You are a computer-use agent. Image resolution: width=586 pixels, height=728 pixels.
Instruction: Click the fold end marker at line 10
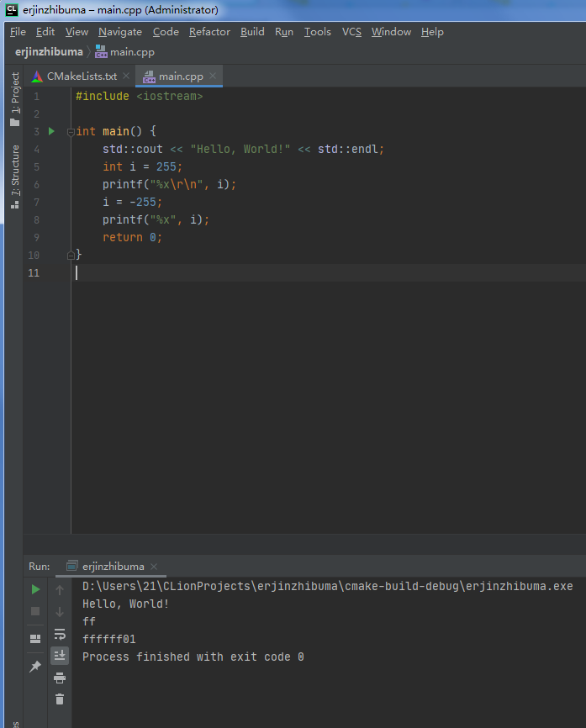(x=71, y=255)
